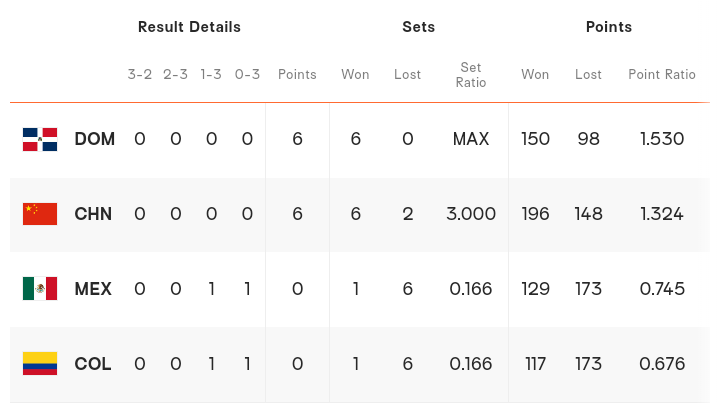Click MEX's 0.745 point ratio cell
This screenshot has width=720, height=403.
coord(662,289)
